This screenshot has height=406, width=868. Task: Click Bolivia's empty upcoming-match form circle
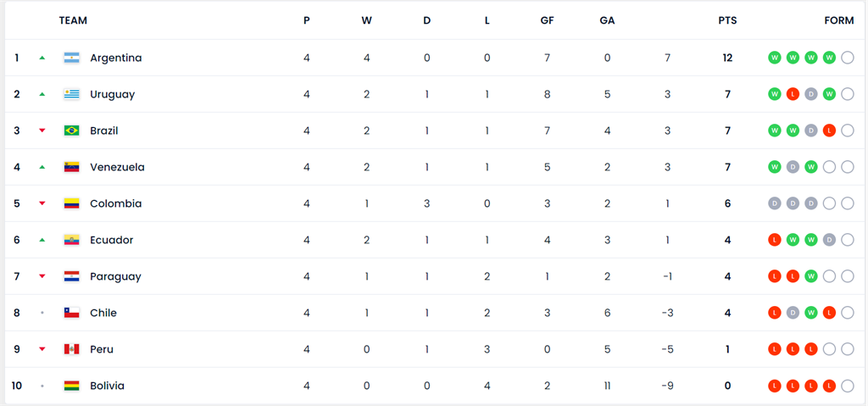tap(848, 386)
